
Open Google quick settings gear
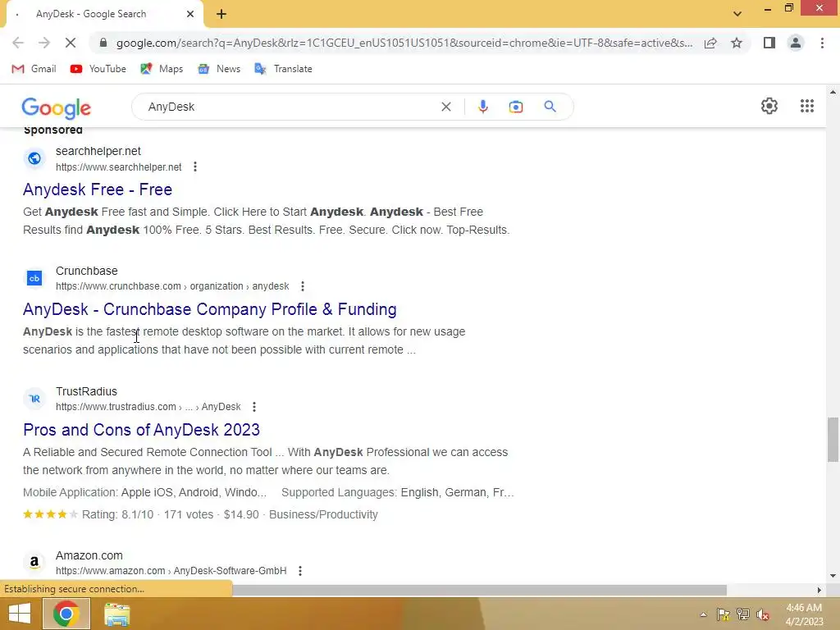(x=769, y=106)
